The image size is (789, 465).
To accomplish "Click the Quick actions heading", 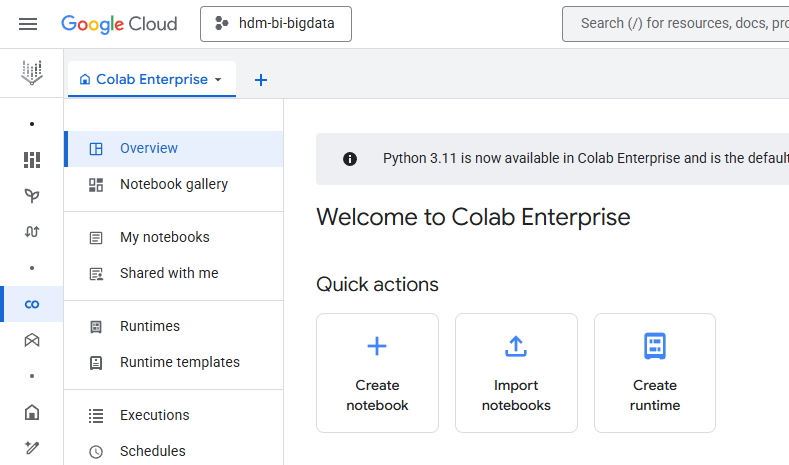I will tap(377, 285).
